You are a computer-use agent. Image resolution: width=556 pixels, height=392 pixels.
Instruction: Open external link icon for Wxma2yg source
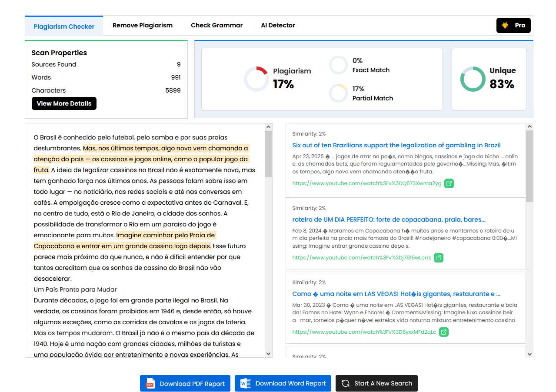449,183
